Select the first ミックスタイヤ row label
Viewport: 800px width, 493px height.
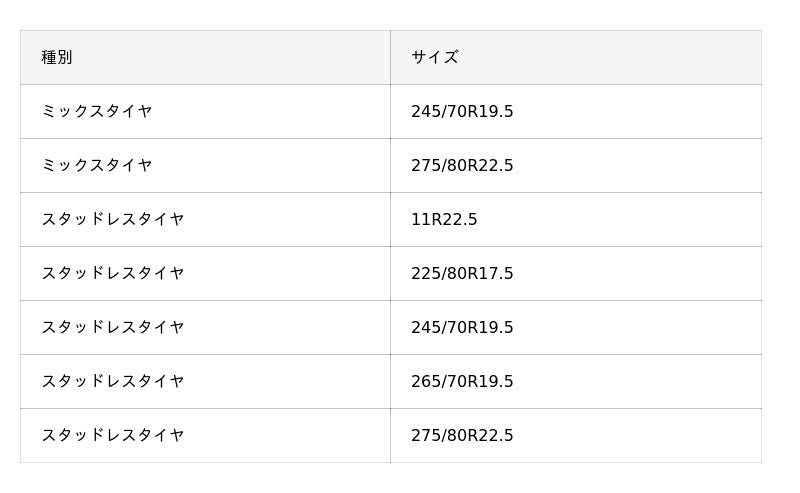tap(97, 111)
